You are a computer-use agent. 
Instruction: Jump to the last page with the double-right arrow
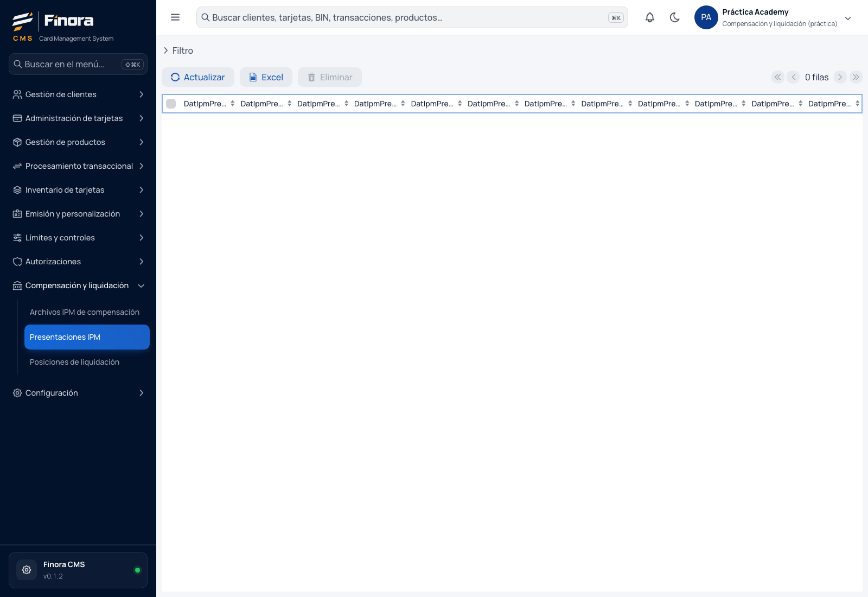click(856, 77)
